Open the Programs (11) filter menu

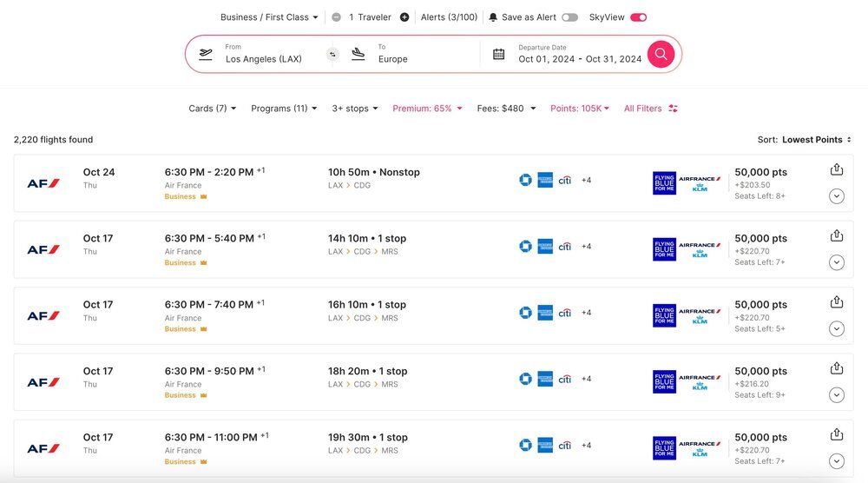tap(284, 109)
